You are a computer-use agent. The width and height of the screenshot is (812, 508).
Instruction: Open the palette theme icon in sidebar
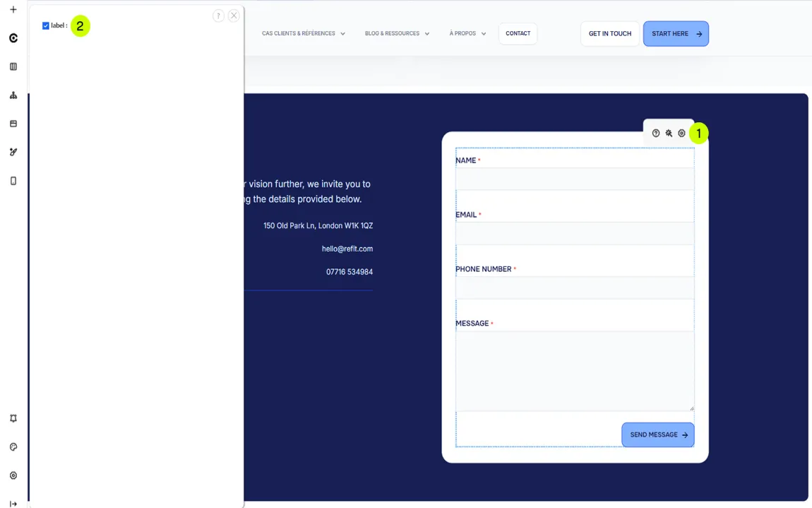click(x=13, y=447)
